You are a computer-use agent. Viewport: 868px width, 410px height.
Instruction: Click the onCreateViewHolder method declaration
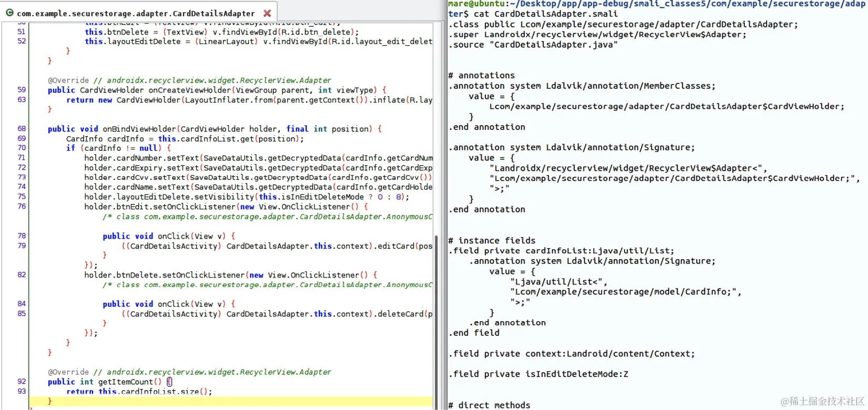217,90
